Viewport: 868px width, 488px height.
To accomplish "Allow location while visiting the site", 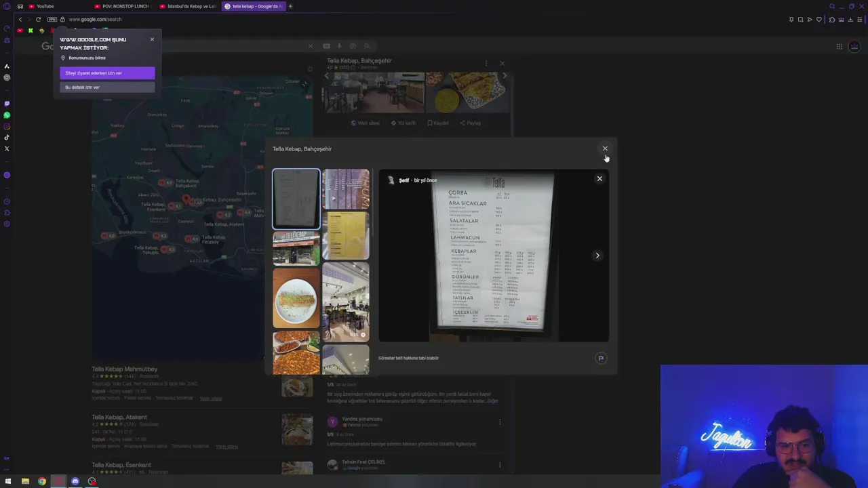I will [x=107, y=73].
